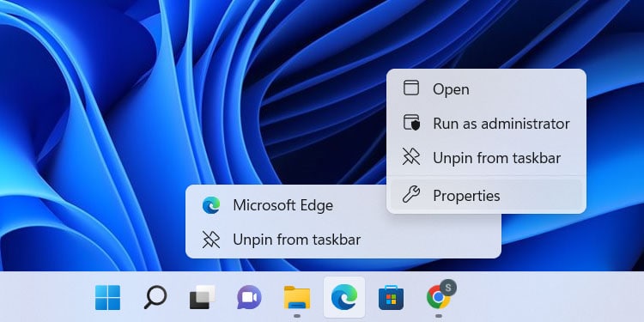The image size is (644, 322).
Task: Click the Edge logo in the jump list
Action: click(x=211, y=205)
